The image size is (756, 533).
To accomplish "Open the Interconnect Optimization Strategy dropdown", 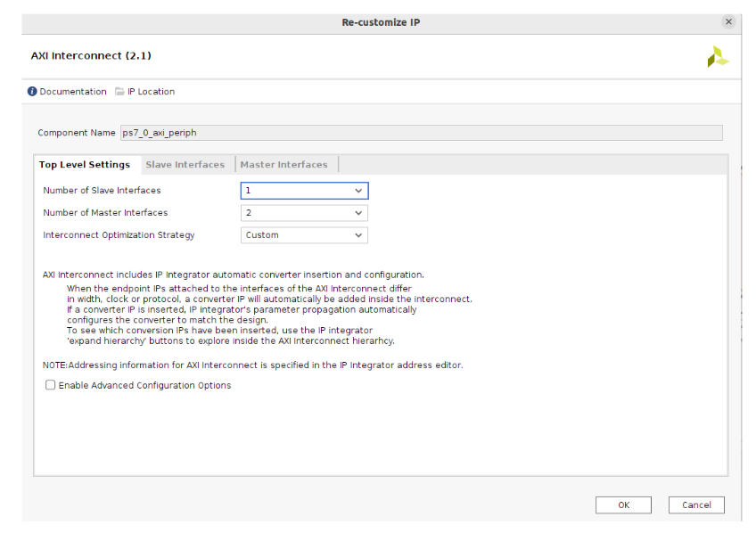I will [304, 235].
